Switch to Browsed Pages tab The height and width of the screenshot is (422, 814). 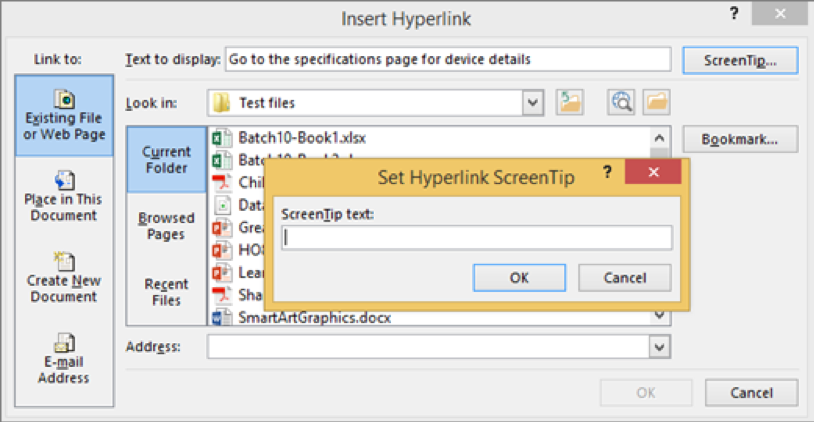tap(166, 226)
